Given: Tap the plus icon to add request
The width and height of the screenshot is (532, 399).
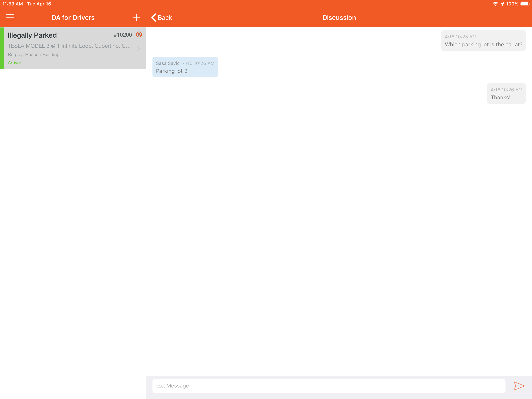Looking at the screenshot, I should pos(136,17).
